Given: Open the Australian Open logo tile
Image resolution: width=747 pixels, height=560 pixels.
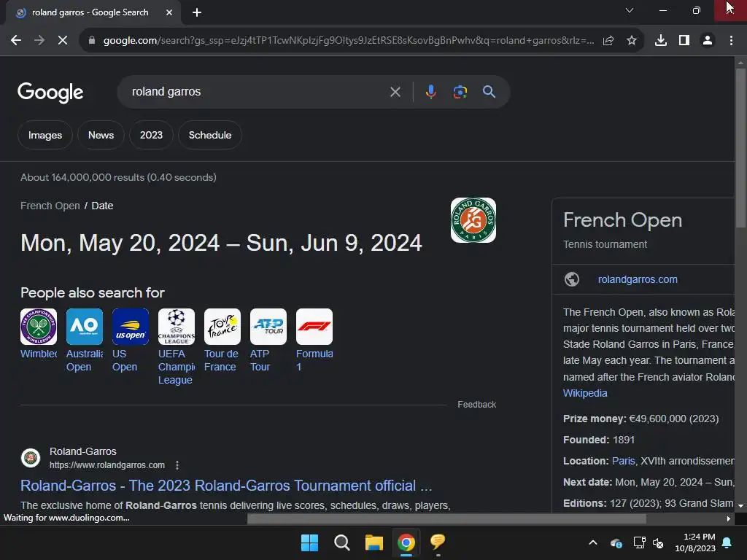Looking at the screenshot, I should tap(85, 327).
